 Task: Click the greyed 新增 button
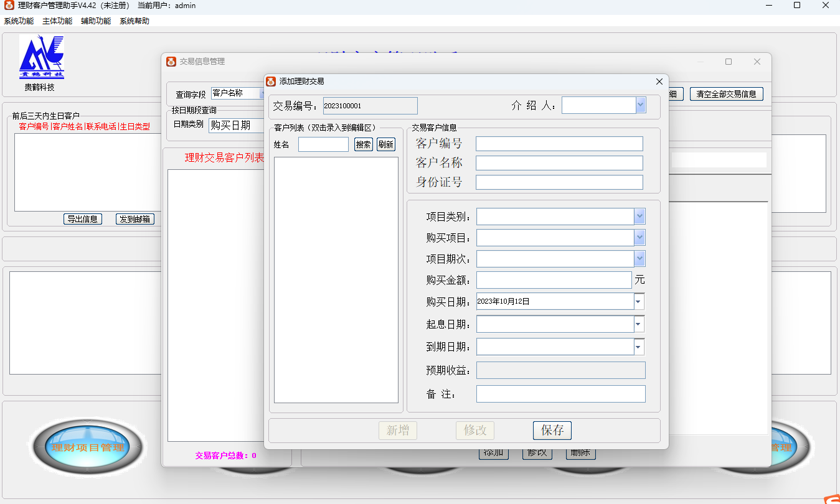coord(398,430)
